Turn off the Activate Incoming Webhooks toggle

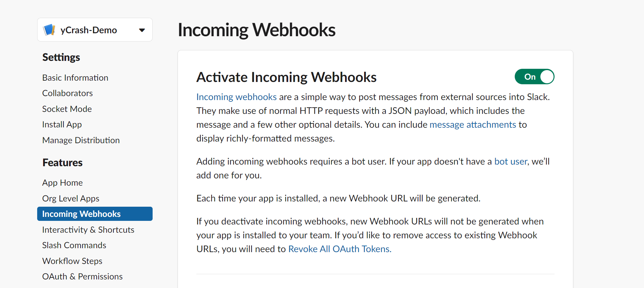point(534,77)
